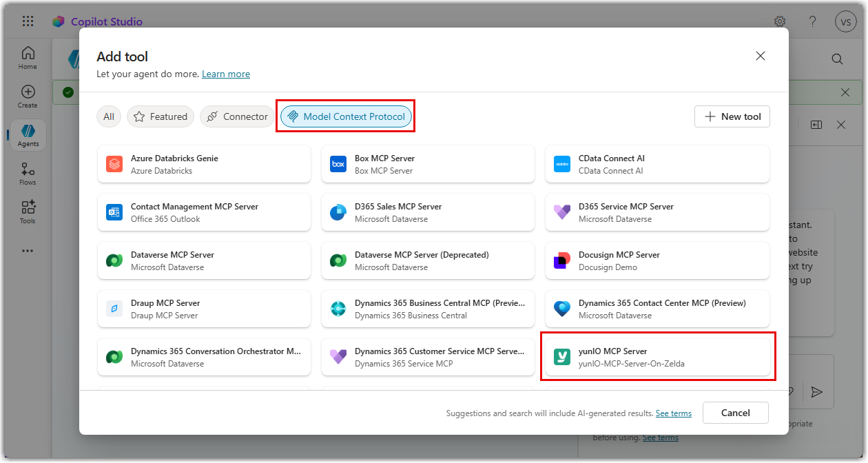Open the Help question mark icon
This screenshot has height=463, width=868.
pyautogui.click(x=813, y=21)
